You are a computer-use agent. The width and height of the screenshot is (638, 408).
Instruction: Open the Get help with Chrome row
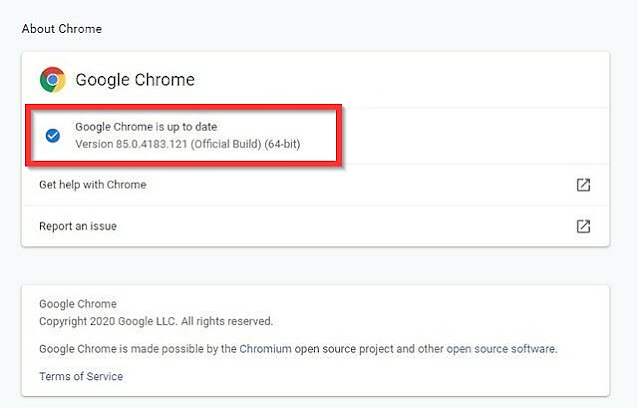tap(93, 185)
